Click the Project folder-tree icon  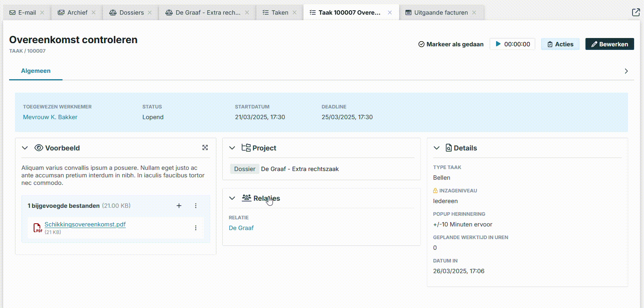tap(246, 148)
